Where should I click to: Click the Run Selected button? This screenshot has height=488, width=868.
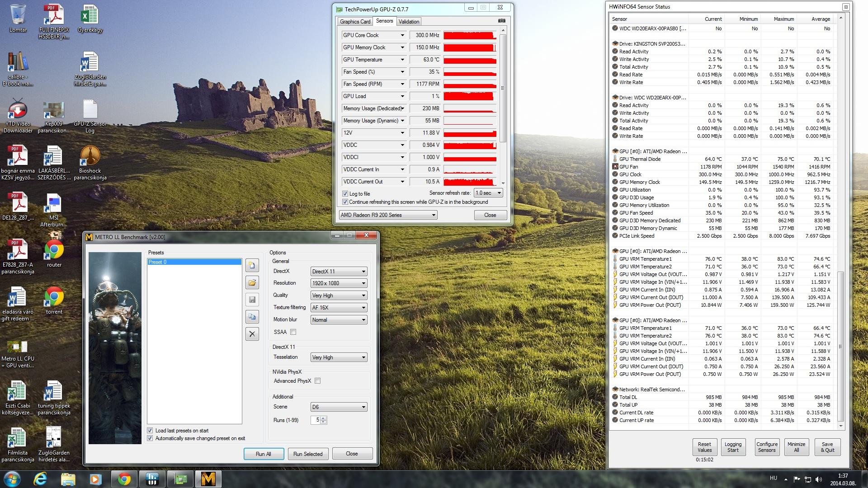click(x=308, y=454)
